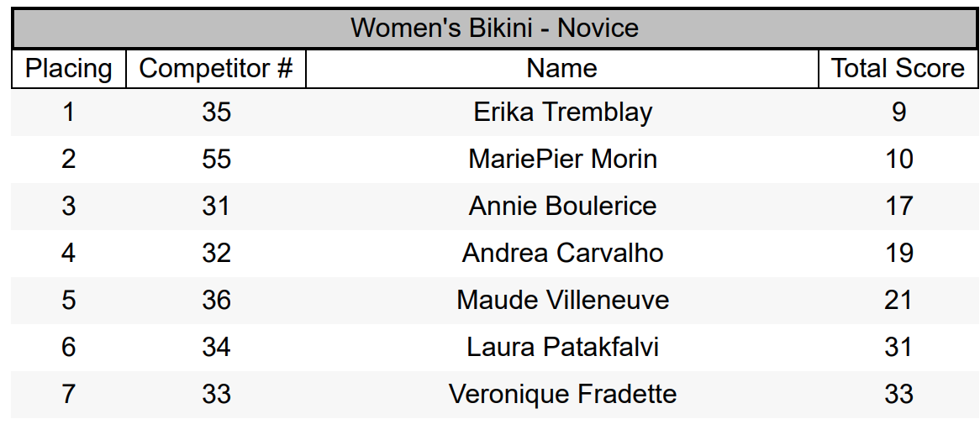Click the Name column header
Screen dimensions: 980x440
562,68
